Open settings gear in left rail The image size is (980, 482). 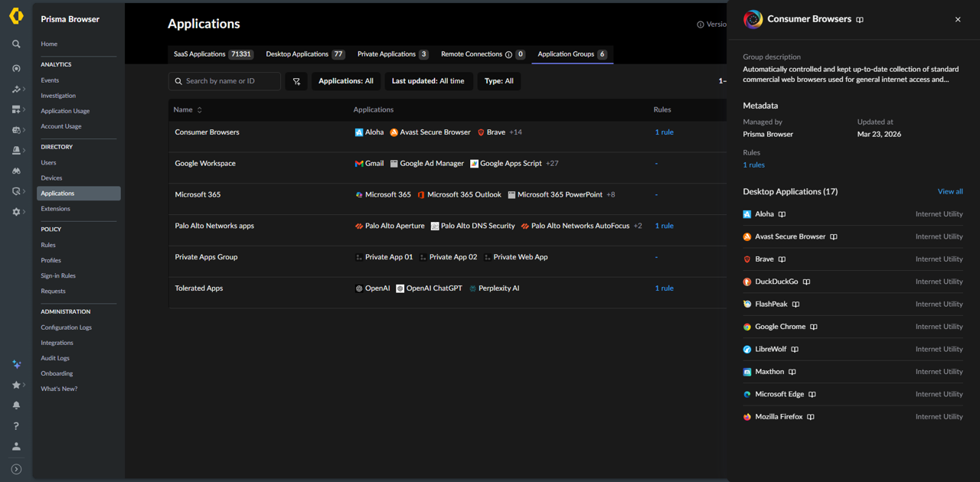(x=16, y=212)
